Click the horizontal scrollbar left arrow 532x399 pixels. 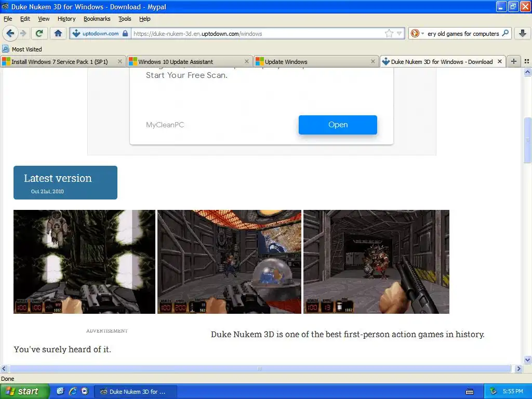[4, 368]
